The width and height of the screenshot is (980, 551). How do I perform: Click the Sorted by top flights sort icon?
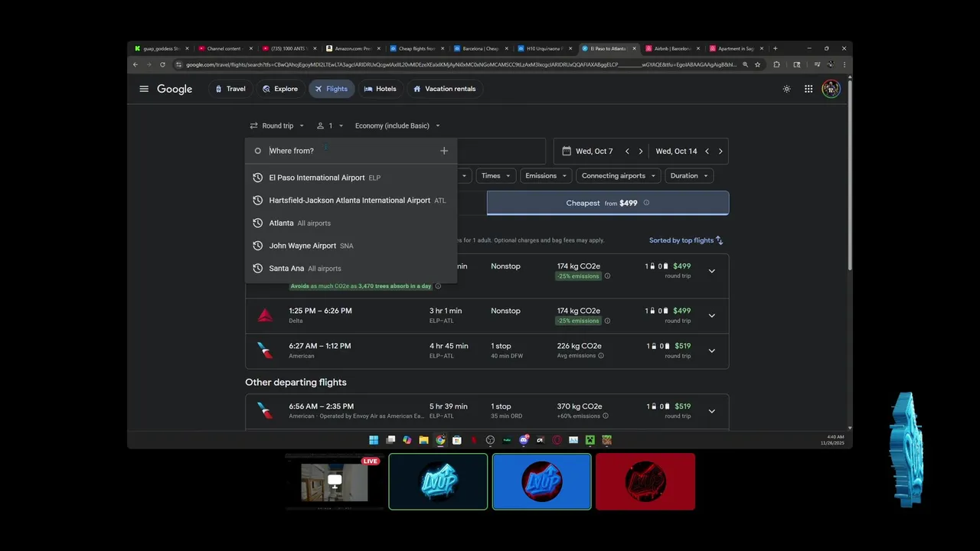click(x=719, y=240)
